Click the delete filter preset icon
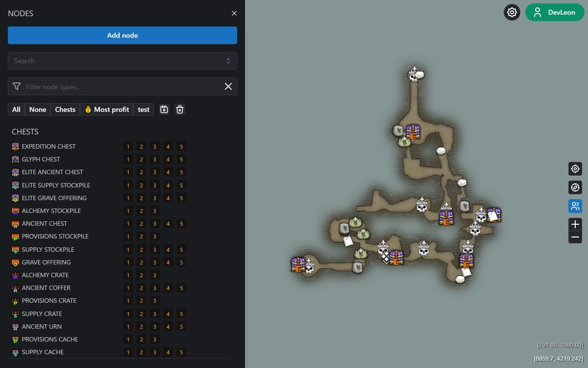Viewport: 588px width, 368px height. tap(180, 109)
